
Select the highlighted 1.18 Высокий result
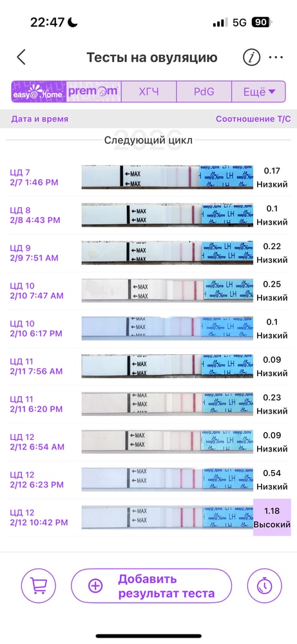pos(272,518)
